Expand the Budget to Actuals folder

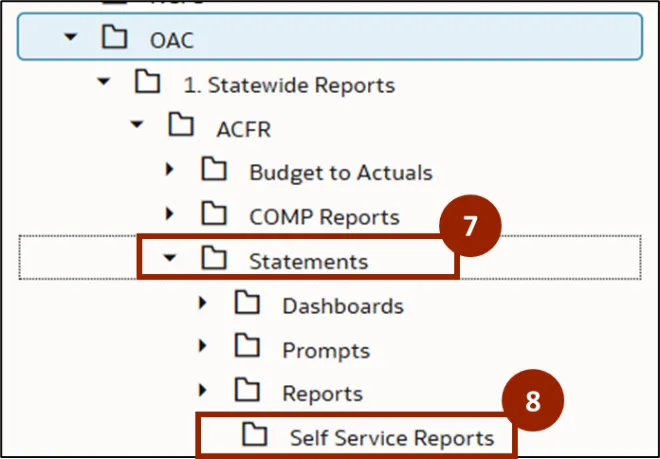tap(170, 170)
